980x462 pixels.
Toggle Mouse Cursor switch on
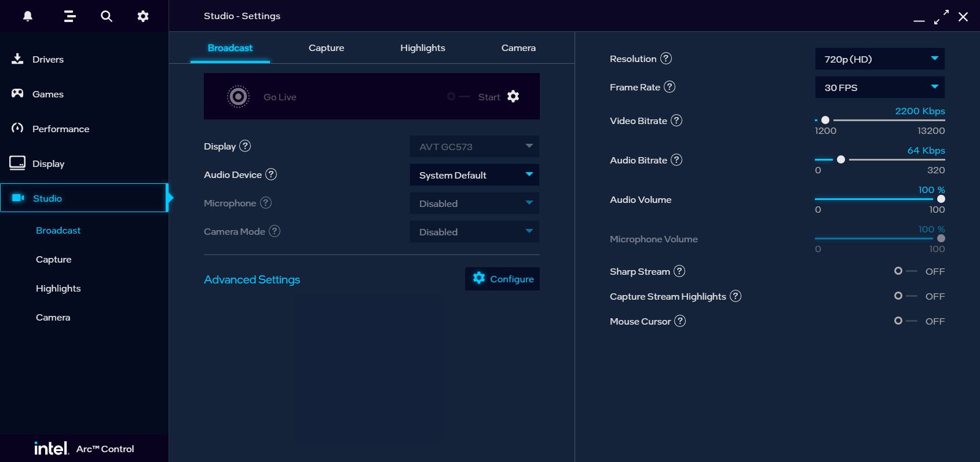coord(905,321)
